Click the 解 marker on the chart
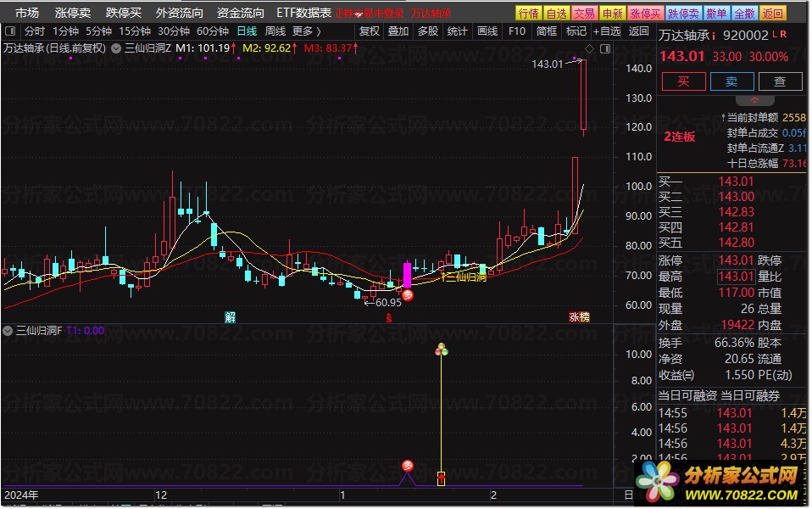 pos(230,316)
